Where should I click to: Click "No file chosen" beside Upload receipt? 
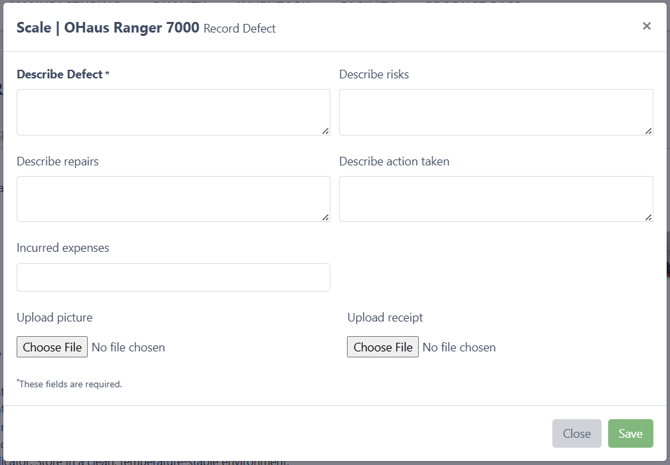[459, 347]
